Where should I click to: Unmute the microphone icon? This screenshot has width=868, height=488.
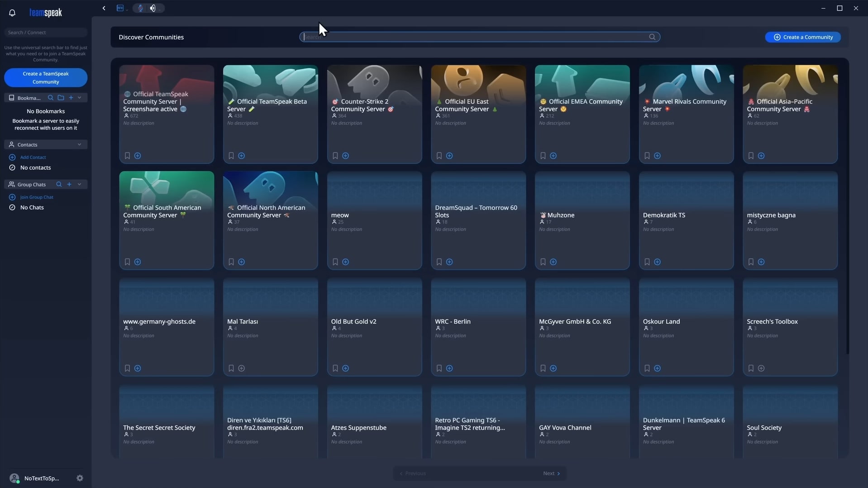point(140,8)
